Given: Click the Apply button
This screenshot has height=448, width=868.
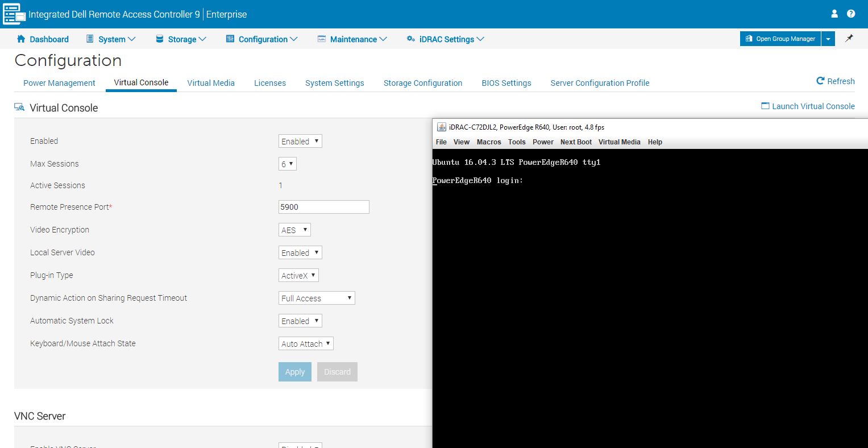Looking at the screenshot, I should (x=295, y=372).
